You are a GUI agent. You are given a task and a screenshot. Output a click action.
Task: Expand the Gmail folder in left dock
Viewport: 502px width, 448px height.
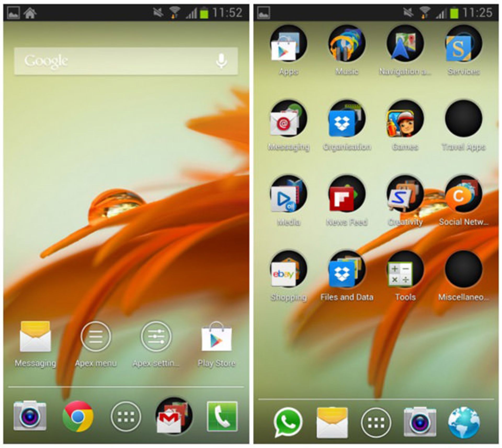tap(174, 416)
